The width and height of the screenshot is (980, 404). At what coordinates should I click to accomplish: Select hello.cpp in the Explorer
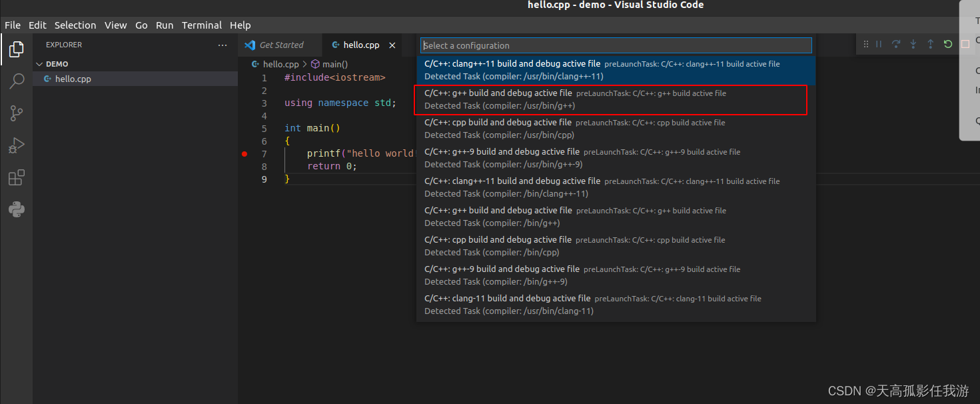(x=72, y=79)
